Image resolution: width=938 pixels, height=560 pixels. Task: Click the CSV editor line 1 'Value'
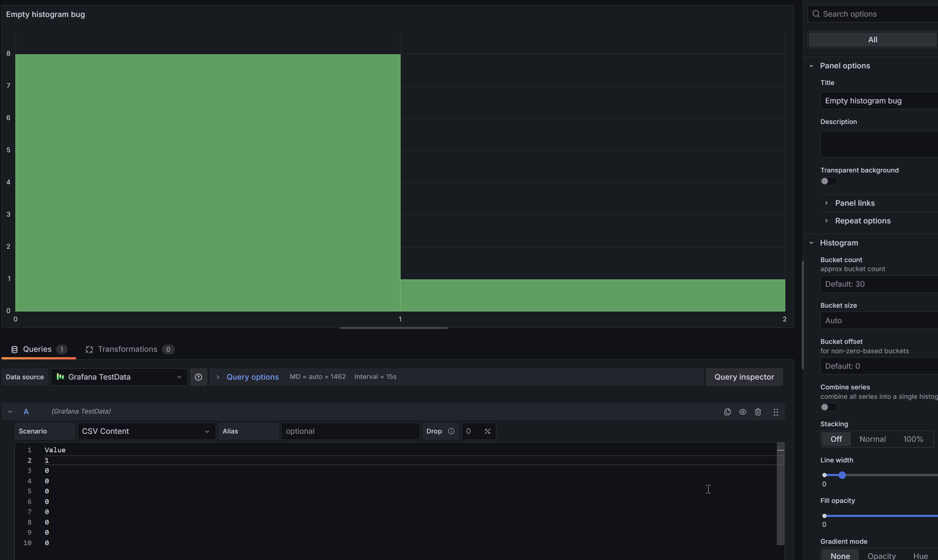coord(55,450)
